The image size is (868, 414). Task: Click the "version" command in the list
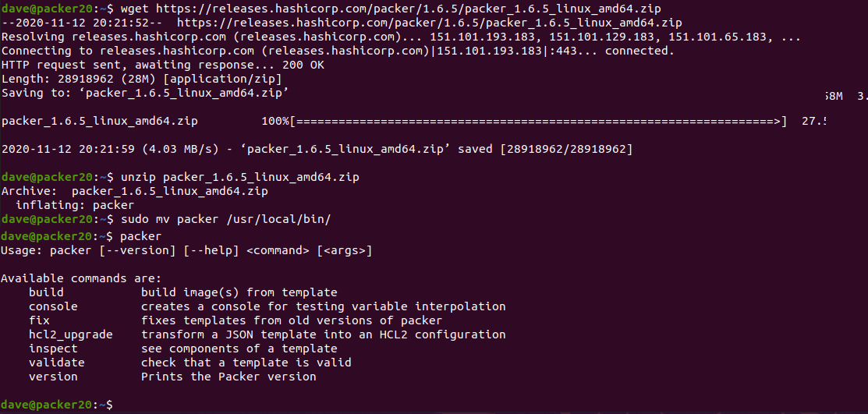click(53, 377)
